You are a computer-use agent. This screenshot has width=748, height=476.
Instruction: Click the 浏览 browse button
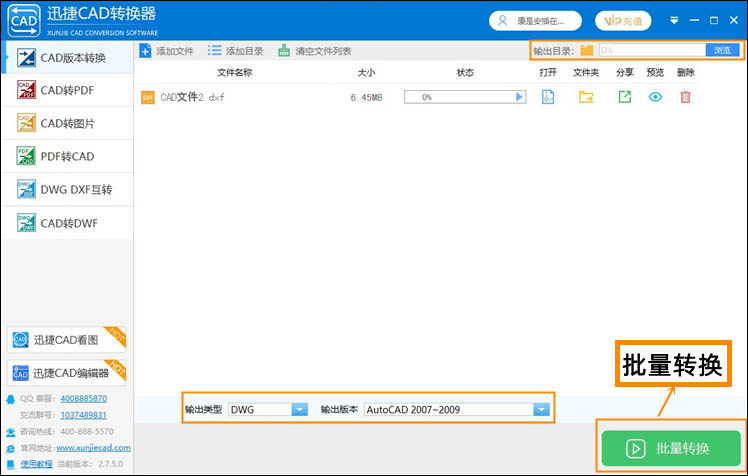(x=722, y=50)
